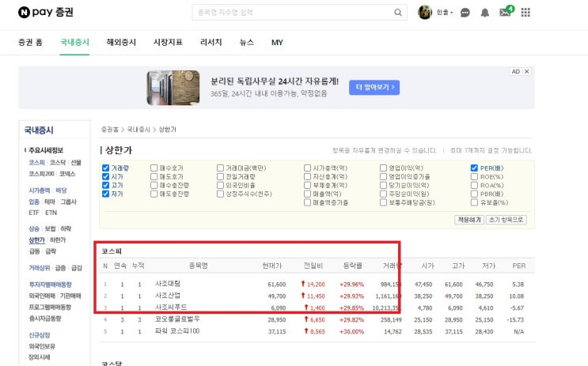This screenshot has width=588, height=366.
Task: Open the 사조씨푸드 stock link
Action: click(171, 308)
